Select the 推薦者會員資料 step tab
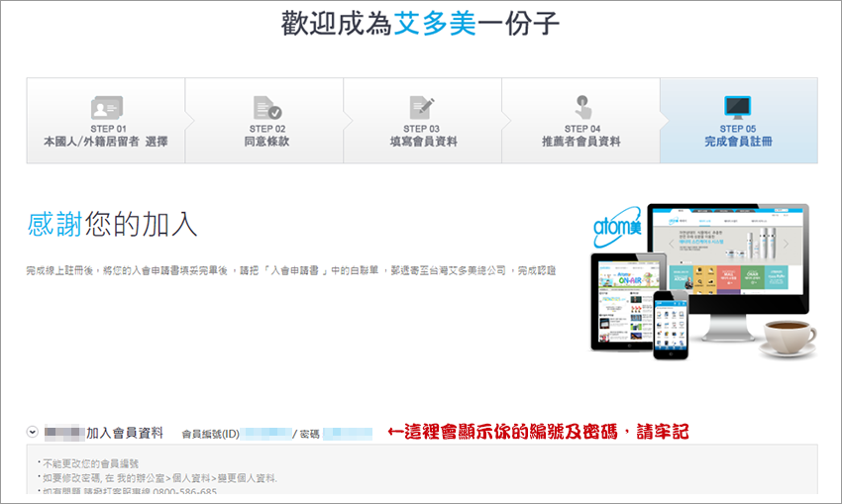 [x=581, y=120]
